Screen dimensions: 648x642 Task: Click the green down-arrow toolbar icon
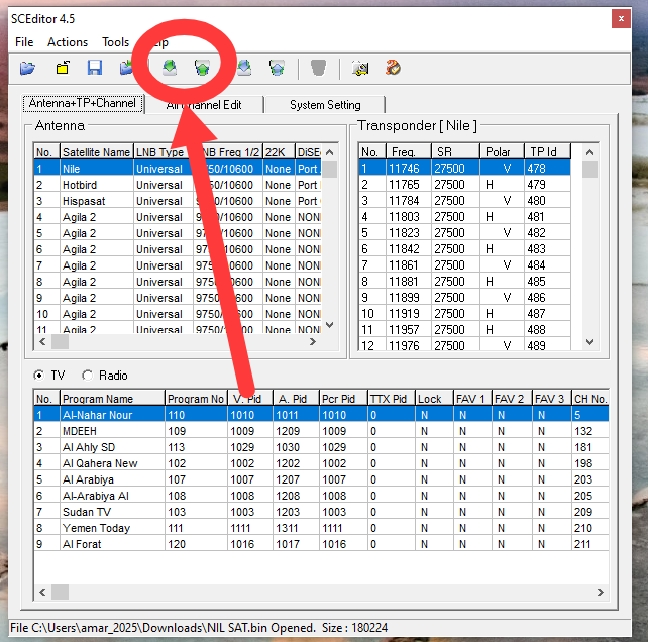[x=170, y=68]
